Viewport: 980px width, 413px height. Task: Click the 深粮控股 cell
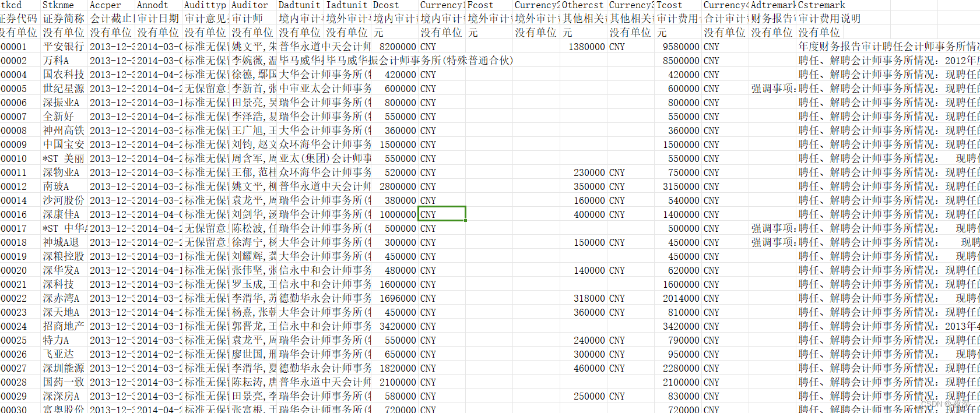[x=64, y=256]
